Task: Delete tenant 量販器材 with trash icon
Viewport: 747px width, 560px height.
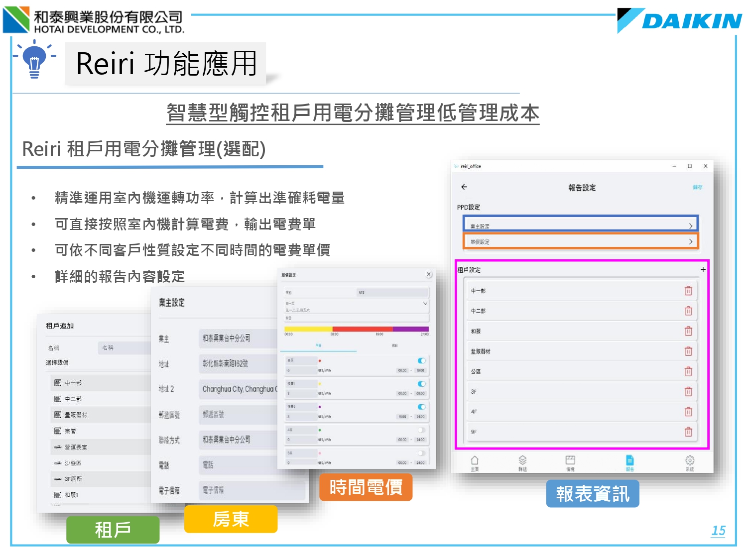Action: pyautogui.click(x=688, y=351)
